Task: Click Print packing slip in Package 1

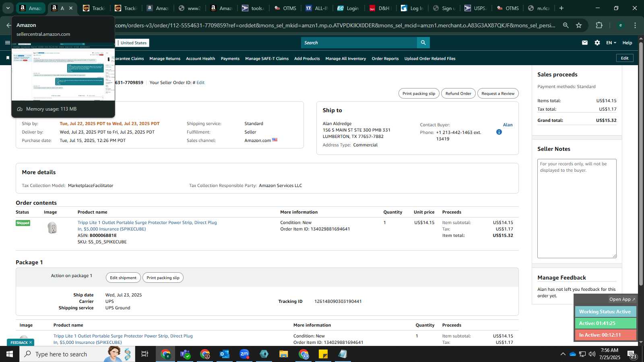Action: click(x=163, y=278)
